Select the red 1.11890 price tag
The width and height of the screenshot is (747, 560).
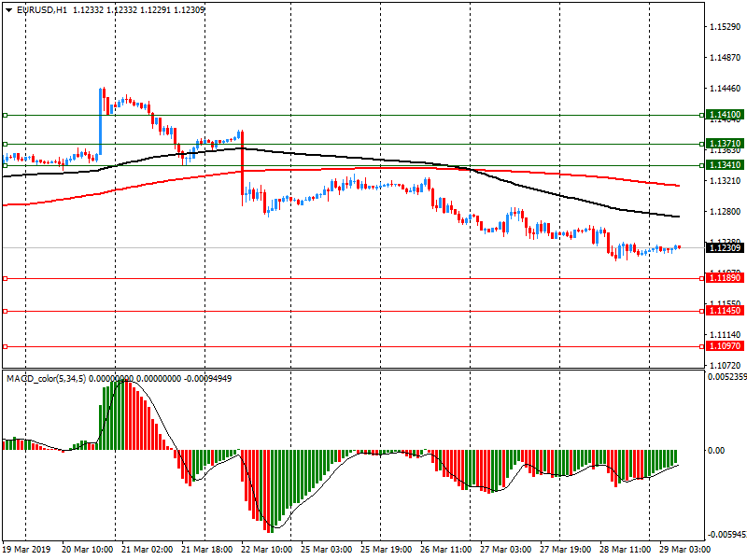[725, 278]
